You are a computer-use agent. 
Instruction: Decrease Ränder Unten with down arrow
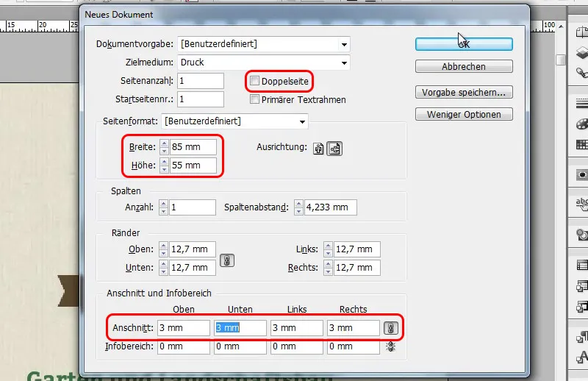tap(163, 271)
